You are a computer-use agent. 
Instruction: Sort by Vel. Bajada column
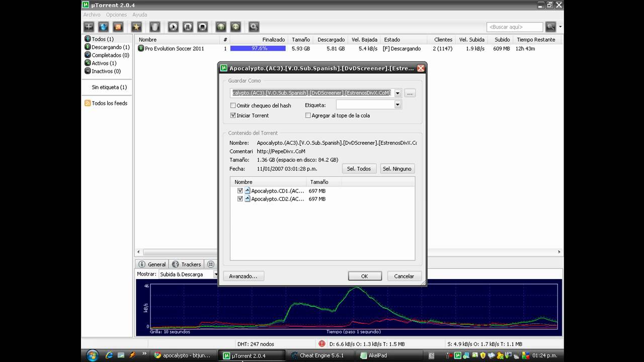[x=365, y=39]
